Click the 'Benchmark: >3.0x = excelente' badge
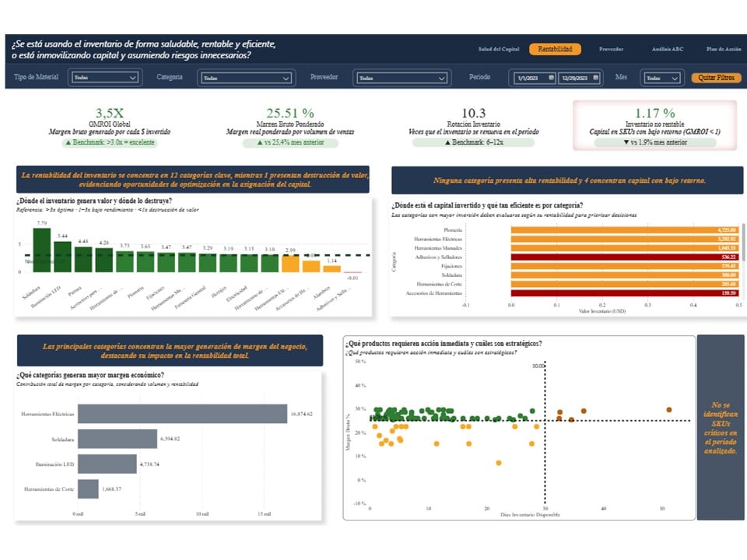Image resolution: width=747 pixels, height=560 pixels. [110, 142]
